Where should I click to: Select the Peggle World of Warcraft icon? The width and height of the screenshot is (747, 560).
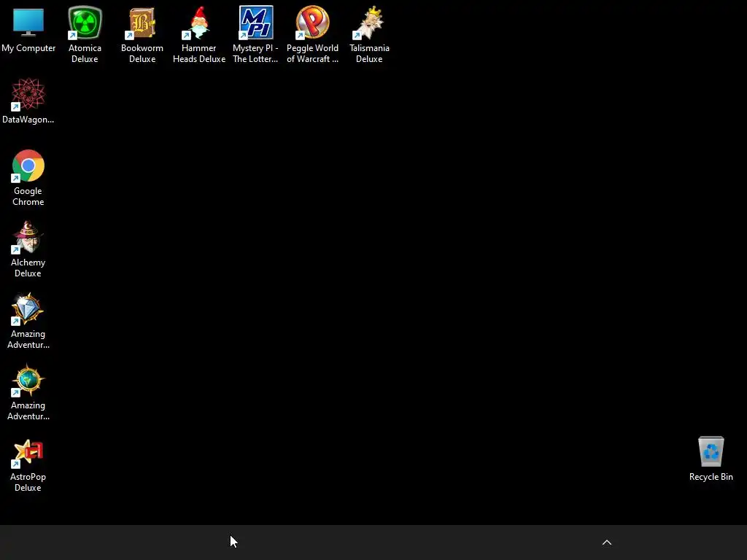click(x=312, y=23)
